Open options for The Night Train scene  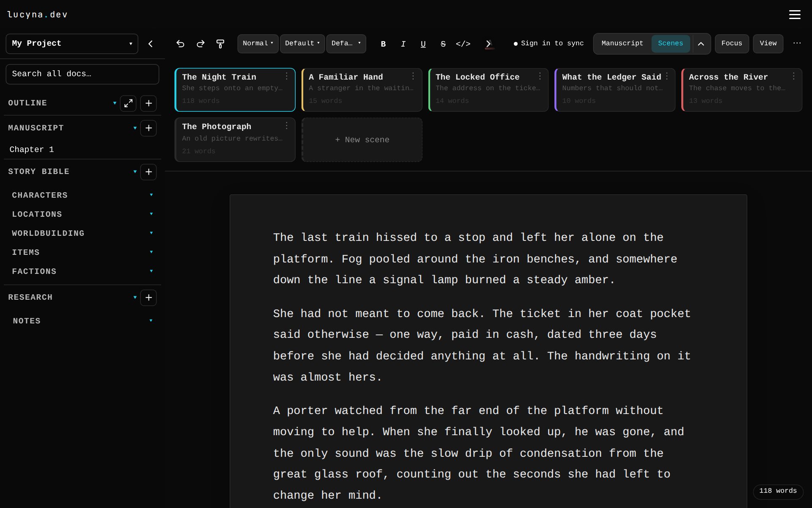pyautogui.click(x=286, y=76)
